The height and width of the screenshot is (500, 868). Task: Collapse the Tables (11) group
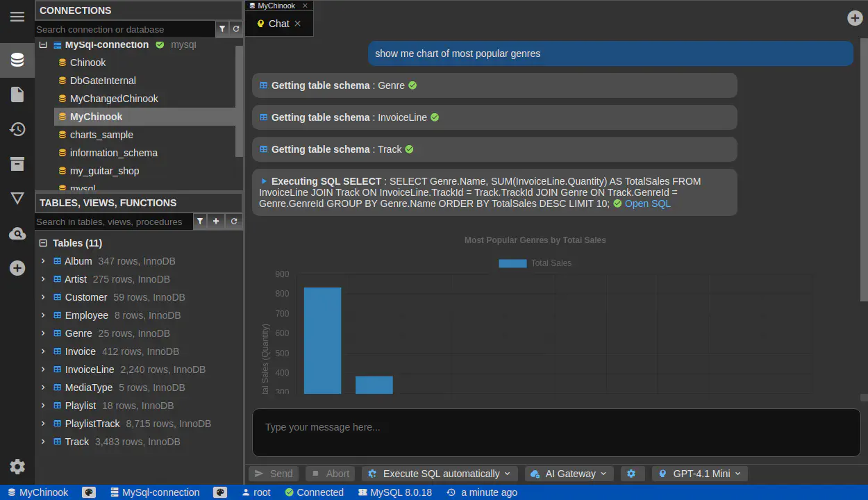click(x=43, y=243)
